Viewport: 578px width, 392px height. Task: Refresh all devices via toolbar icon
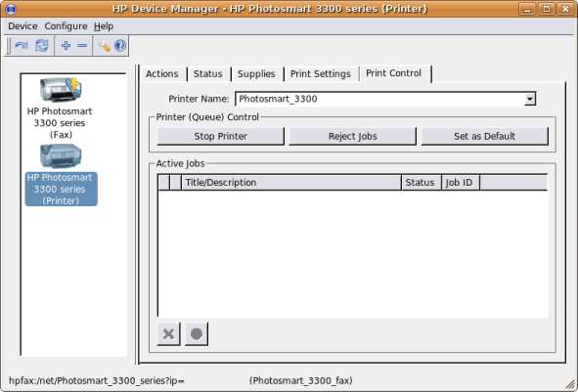click(x=42, y=46)
